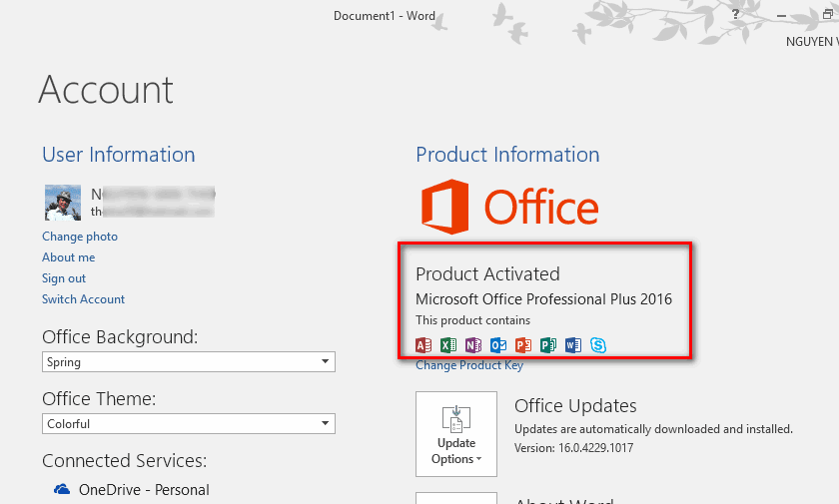
Task: Click the Outlook icon under product contains
Action: click(x=498, y=345)
